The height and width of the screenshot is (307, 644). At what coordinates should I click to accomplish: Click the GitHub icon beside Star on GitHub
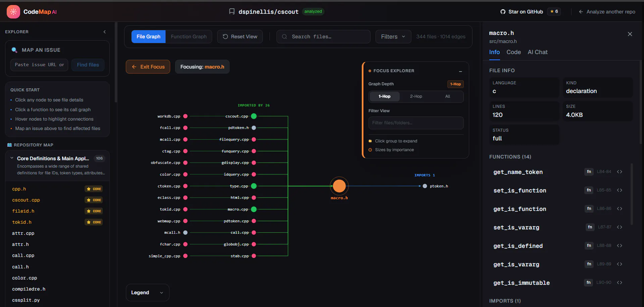click(503, 12)
